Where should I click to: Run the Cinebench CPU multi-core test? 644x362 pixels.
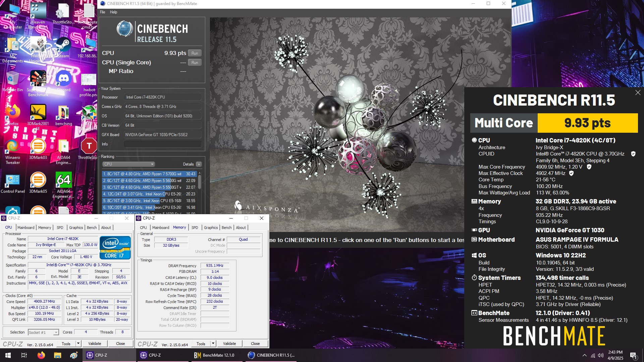[195, 53]
